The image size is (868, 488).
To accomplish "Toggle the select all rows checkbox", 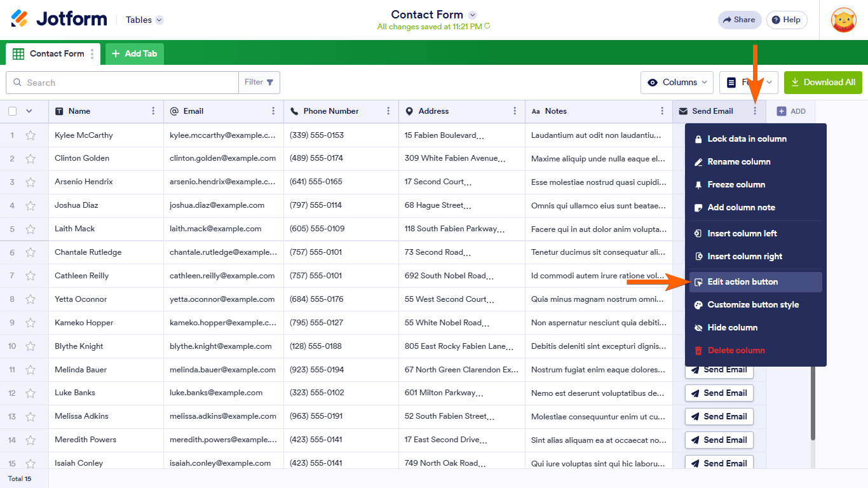I will tap(13, 111).
